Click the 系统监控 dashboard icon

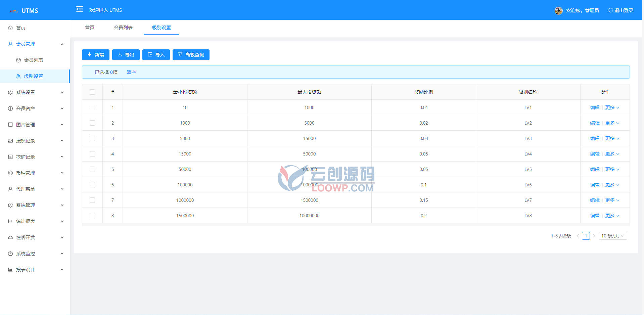point(10,254)
